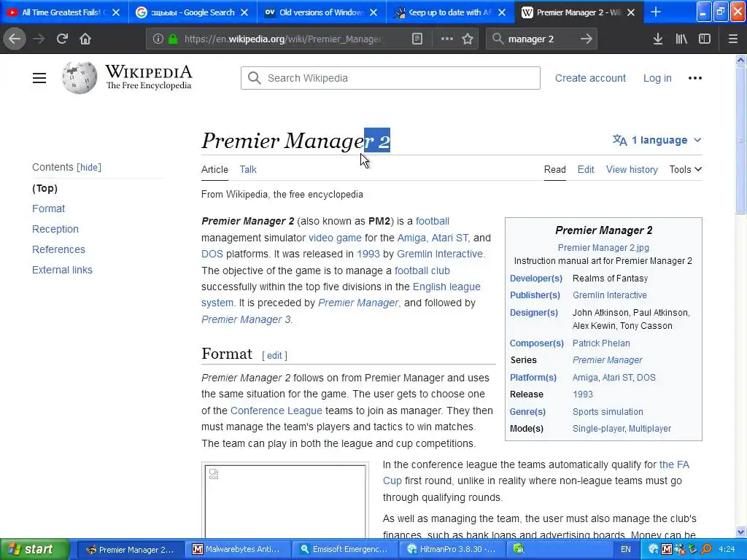
Task: Submit search with the arrow button
Action: [587, 39]
